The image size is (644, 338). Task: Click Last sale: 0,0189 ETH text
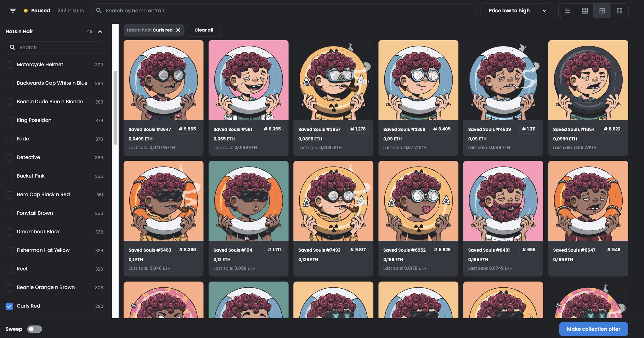click(235, 148)
